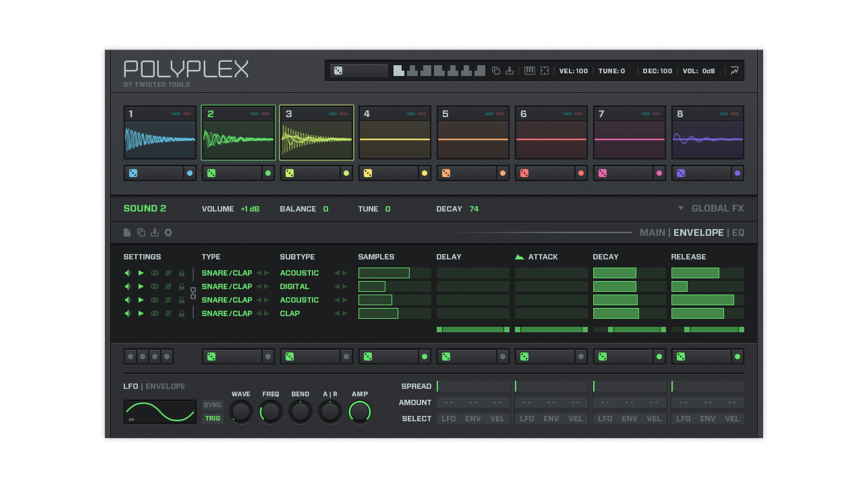Click the save/download icon in sound toolbar
The image size is (868, 488).
155,232
